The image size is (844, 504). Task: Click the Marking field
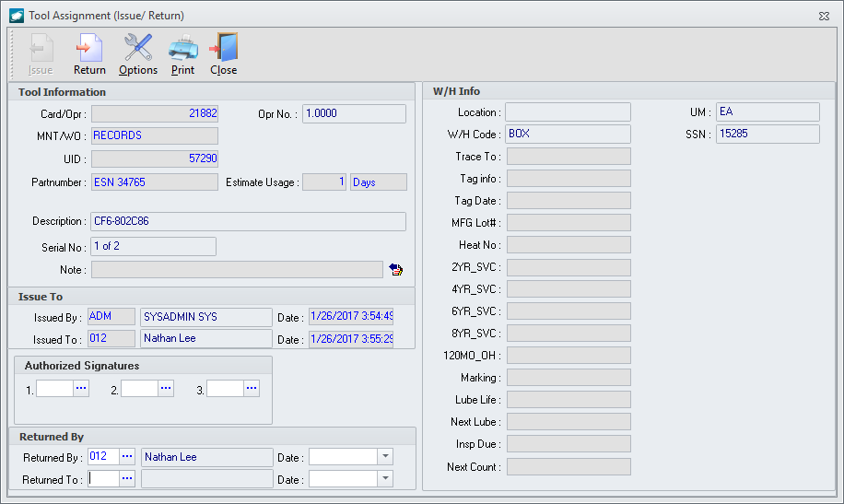(x=569, y=378)
